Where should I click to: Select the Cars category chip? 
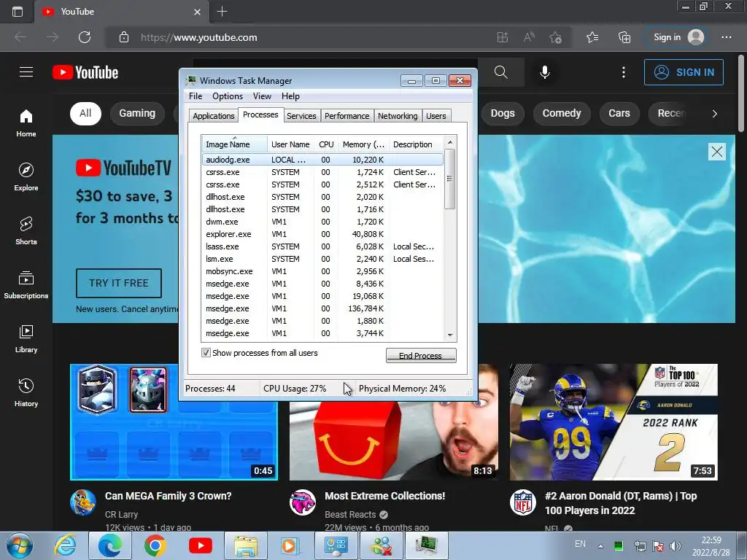619,113
